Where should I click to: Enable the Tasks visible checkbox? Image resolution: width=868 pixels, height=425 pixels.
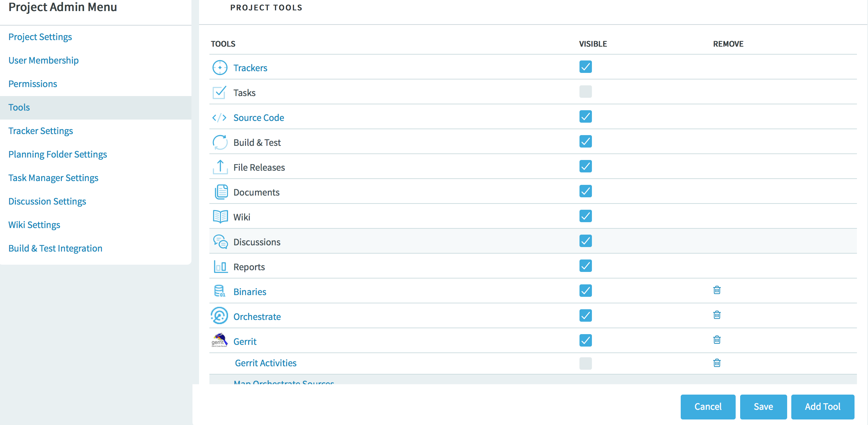(x=586, y=92)
